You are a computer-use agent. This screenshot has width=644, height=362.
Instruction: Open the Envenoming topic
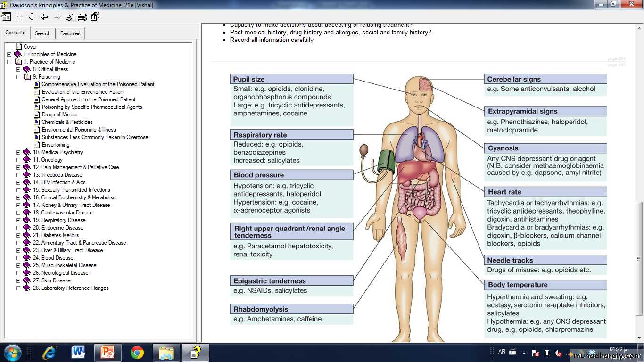[x=55, y=145]
